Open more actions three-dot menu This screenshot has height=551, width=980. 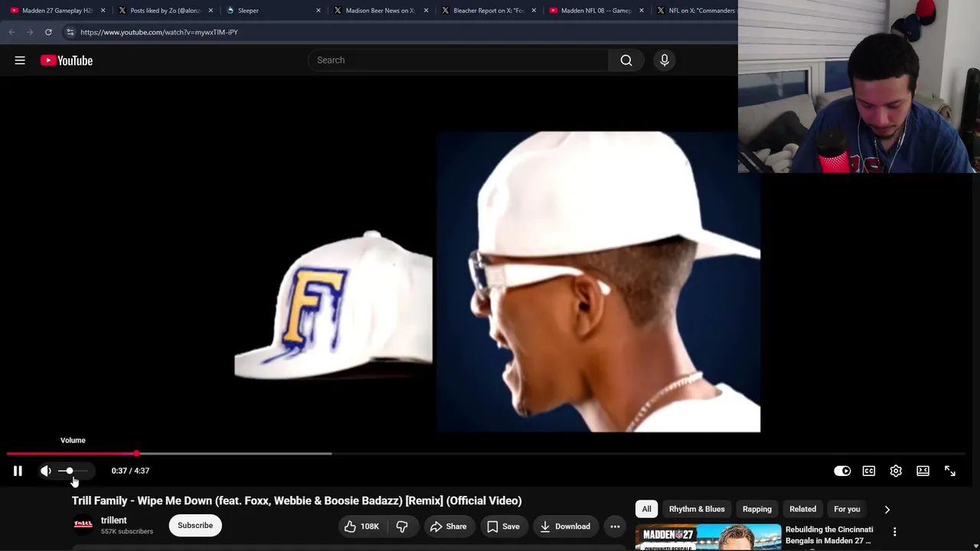(x=615, y=526)
